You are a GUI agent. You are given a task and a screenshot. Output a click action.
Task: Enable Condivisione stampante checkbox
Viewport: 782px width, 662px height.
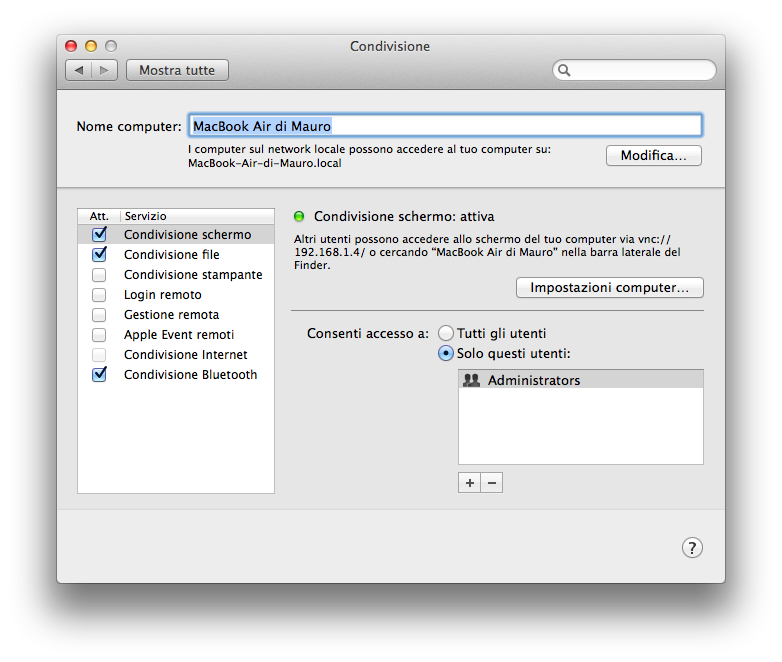coord(99,275)
